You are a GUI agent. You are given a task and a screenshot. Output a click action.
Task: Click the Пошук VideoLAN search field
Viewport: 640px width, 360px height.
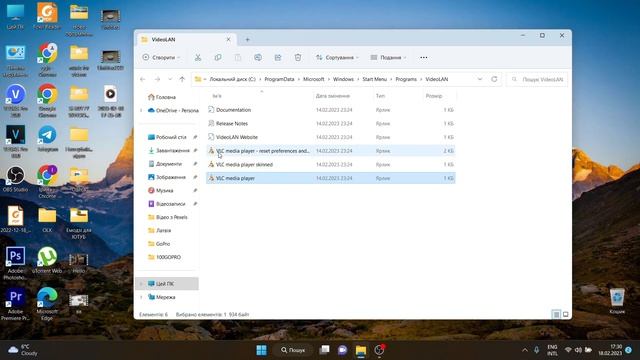point(537,79)
